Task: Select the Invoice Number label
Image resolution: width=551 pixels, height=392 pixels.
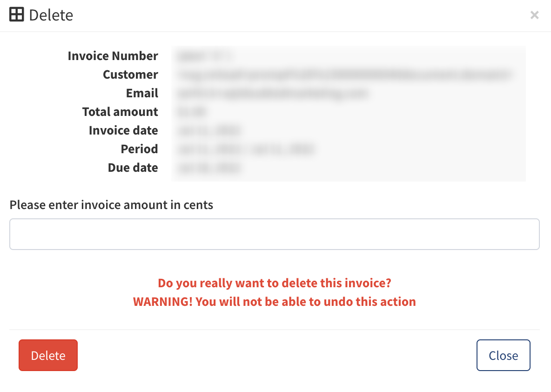Action: 113,56
